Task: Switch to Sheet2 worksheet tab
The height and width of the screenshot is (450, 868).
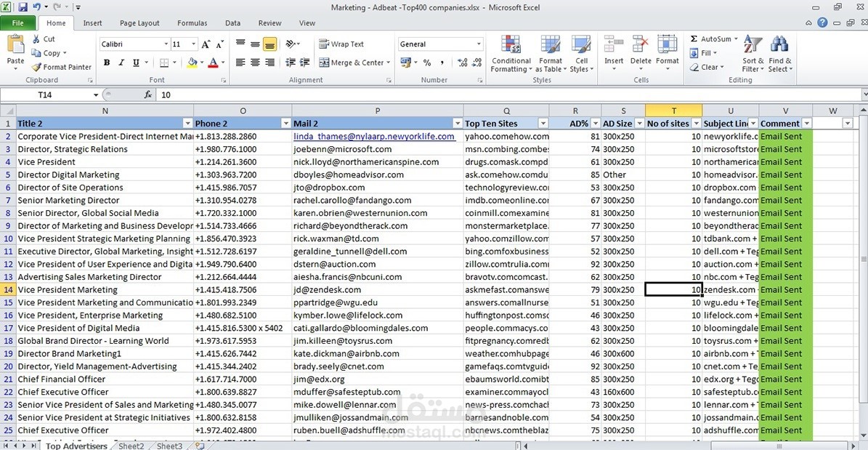Action: click(131, 446)
